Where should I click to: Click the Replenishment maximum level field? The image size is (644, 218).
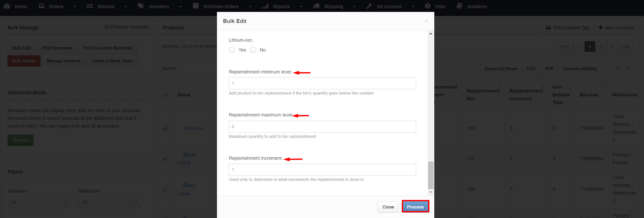pos(322,127)
